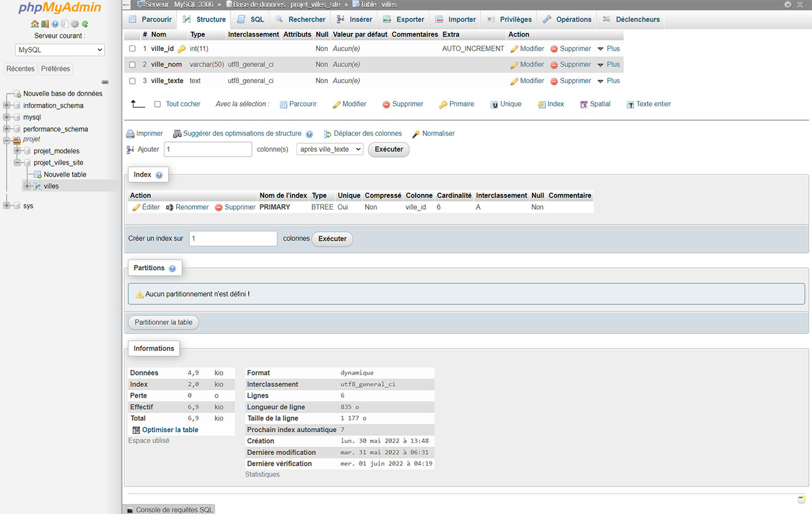Click the Nouvelle table icon in tree
This screenshot has width=812, height=514.
pyautogui.click(x=38, y=174)
